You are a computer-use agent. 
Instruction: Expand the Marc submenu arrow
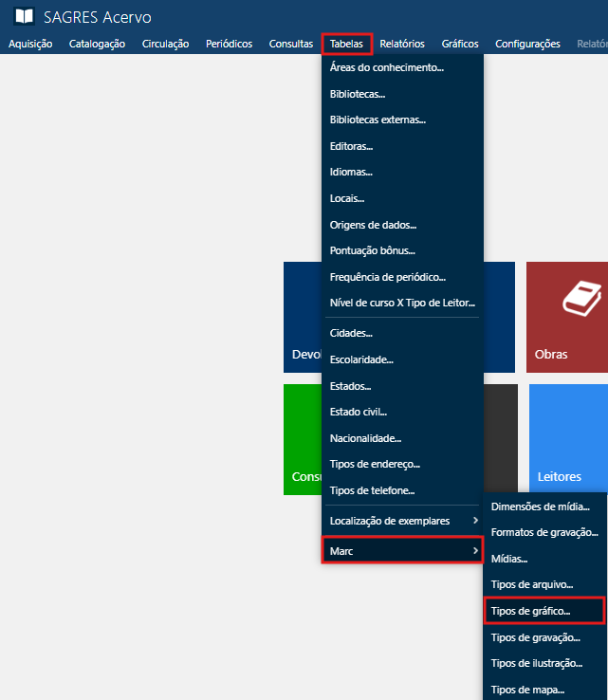click(x=475, y=550)
